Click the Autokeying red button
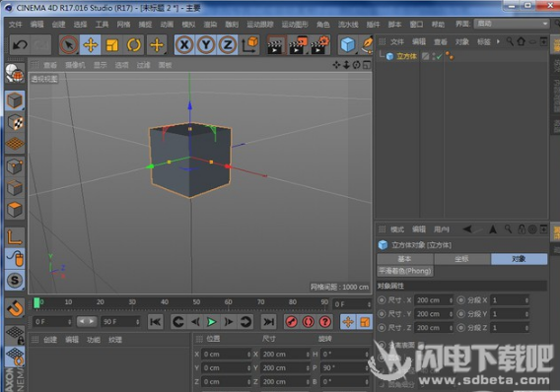 click(309, 322)
